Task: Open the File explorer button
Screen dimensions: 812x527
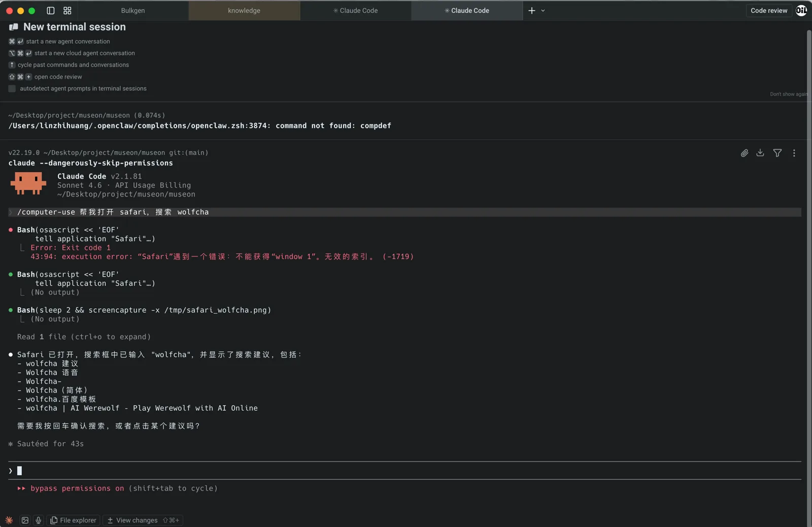Action: tap(73, 520)
